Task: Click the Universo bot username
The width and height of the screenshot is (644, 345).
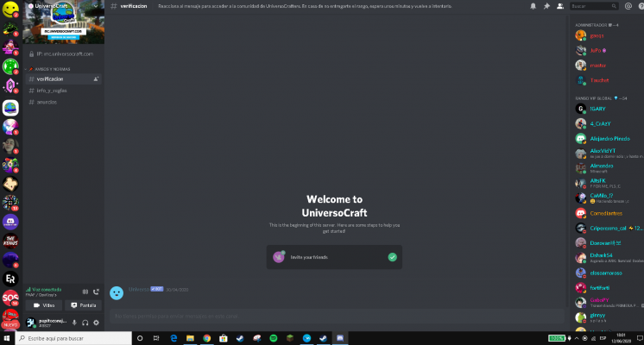Action: coord(139,289)
